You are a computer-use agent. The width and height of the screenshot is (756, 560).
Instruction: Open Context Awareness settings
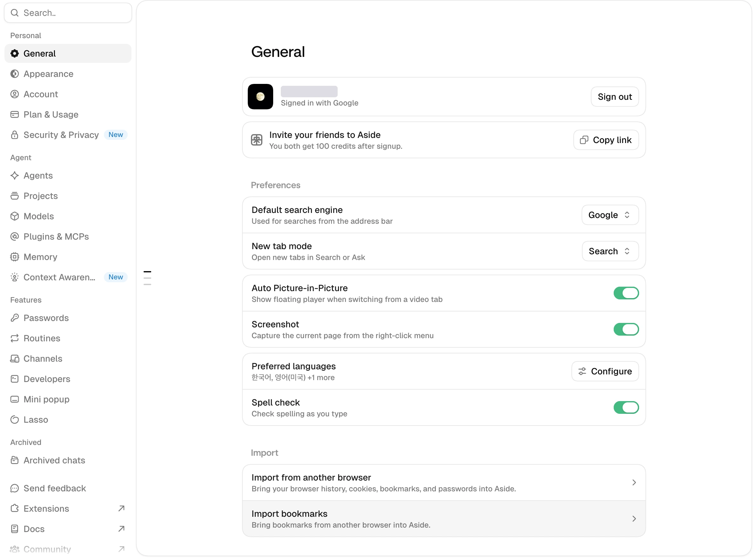(68, 277)
